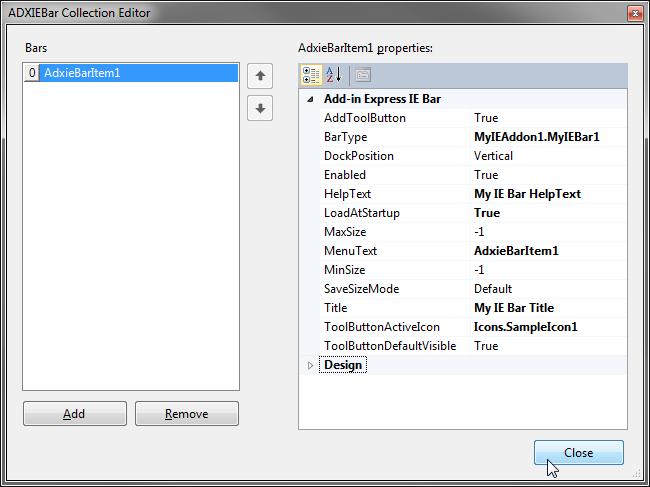Grab the dialog resize grip
This screenshot has height=487, width=650.
tap(636, 473)
